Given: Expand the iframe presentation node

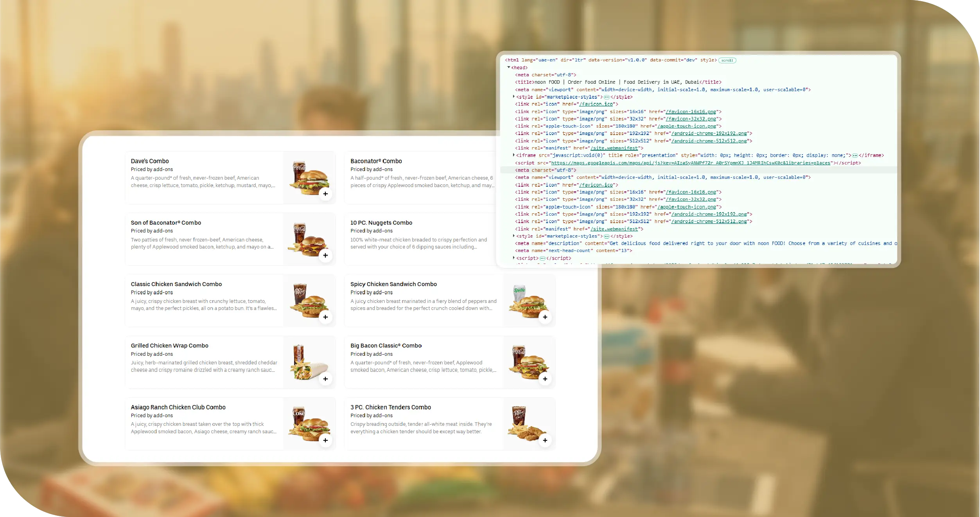Looking at the screenshot, I should coord(514,155).
